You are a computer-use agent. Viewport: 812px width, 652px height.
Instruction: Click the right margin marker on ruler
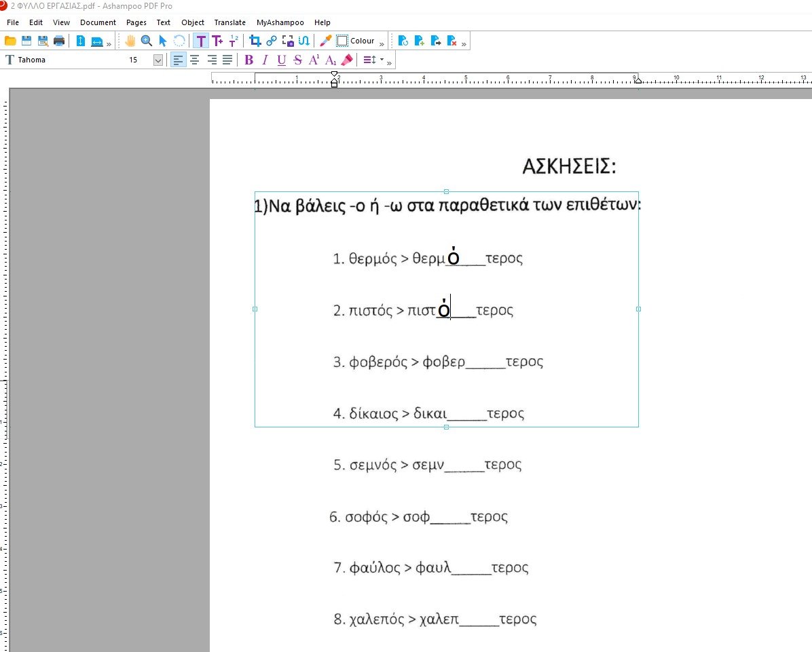[x=638, y=79]
